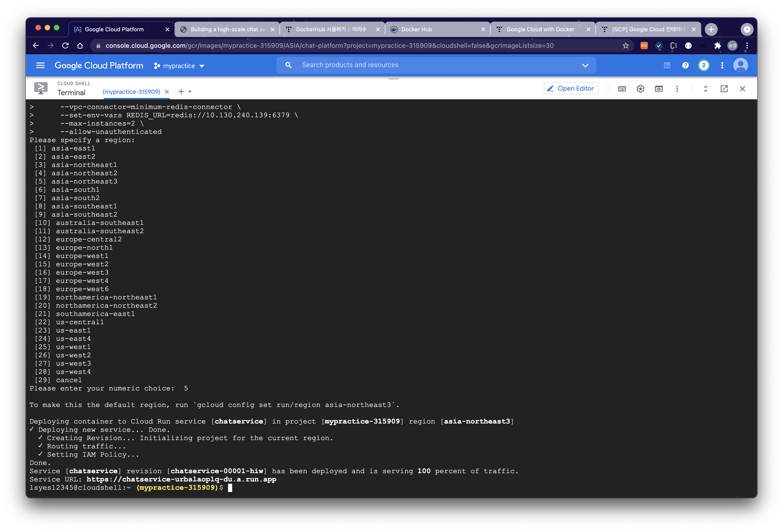The image size is (783, 532).
Task: Close the Docker Hub browser tab
Action: click(483, 30)
